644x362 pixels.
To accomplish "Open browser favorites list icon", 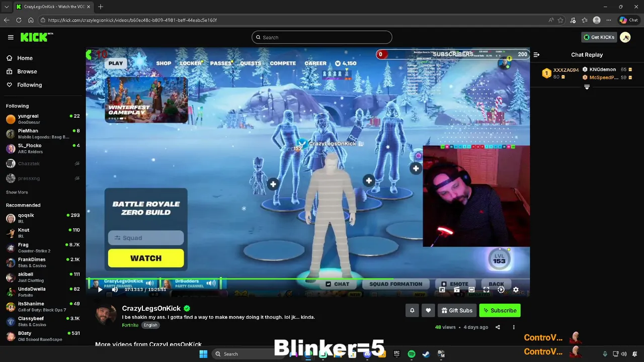I will (585, 20).
